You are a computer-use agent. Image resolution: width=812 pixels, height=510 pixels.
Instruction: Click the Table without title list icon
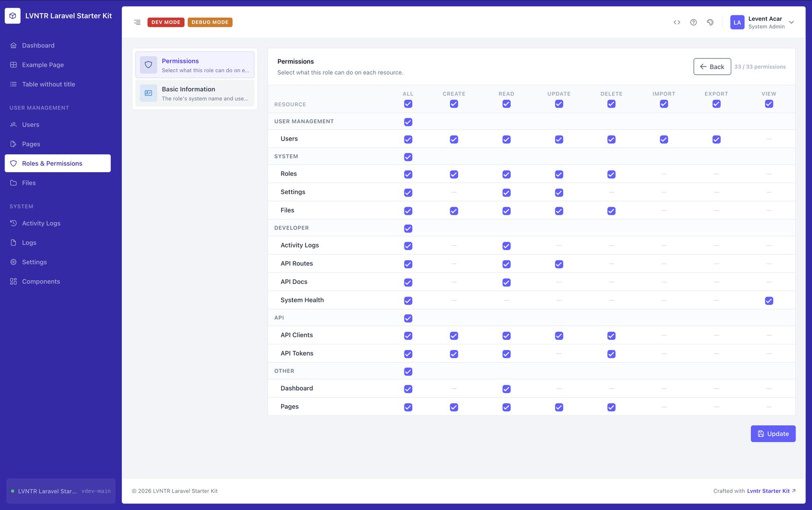click(x=14, y=84)
